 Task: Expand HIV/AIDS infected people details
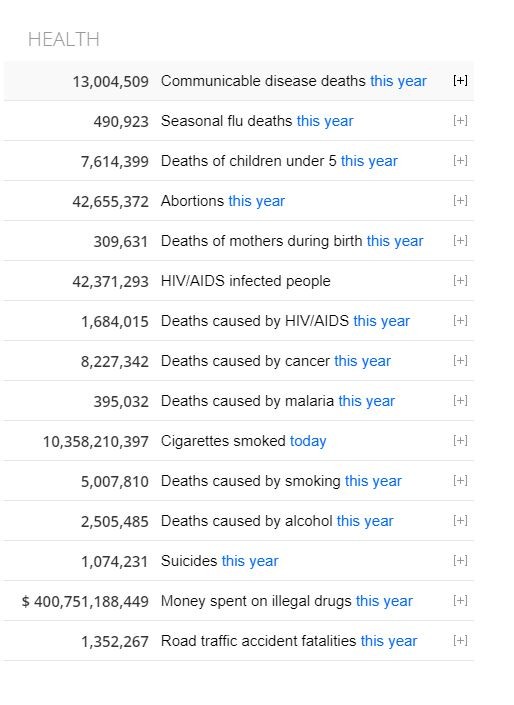click(460, 281)
